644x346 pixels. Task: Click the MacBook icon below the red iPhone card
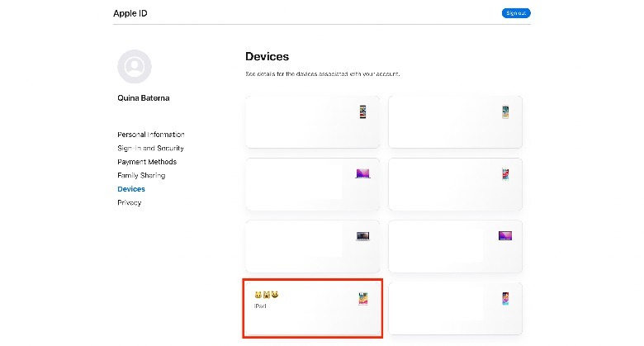coord(505,235)
